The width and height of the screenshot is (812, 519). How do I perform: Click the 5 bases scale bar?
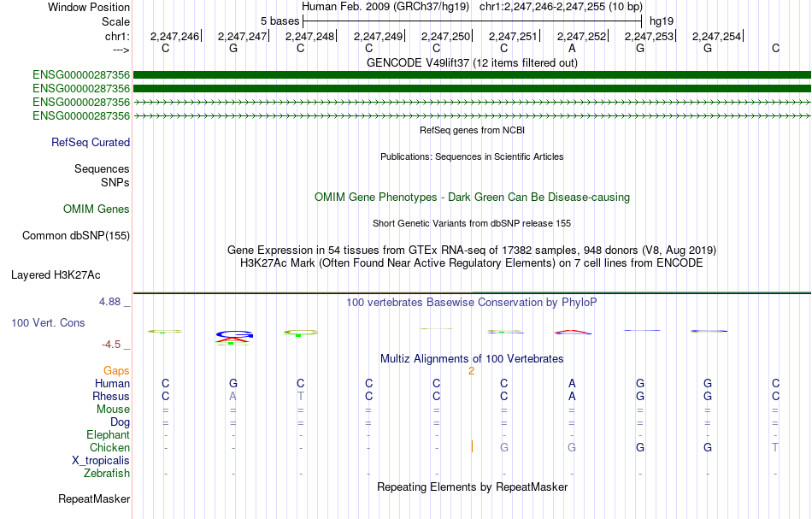473,21
